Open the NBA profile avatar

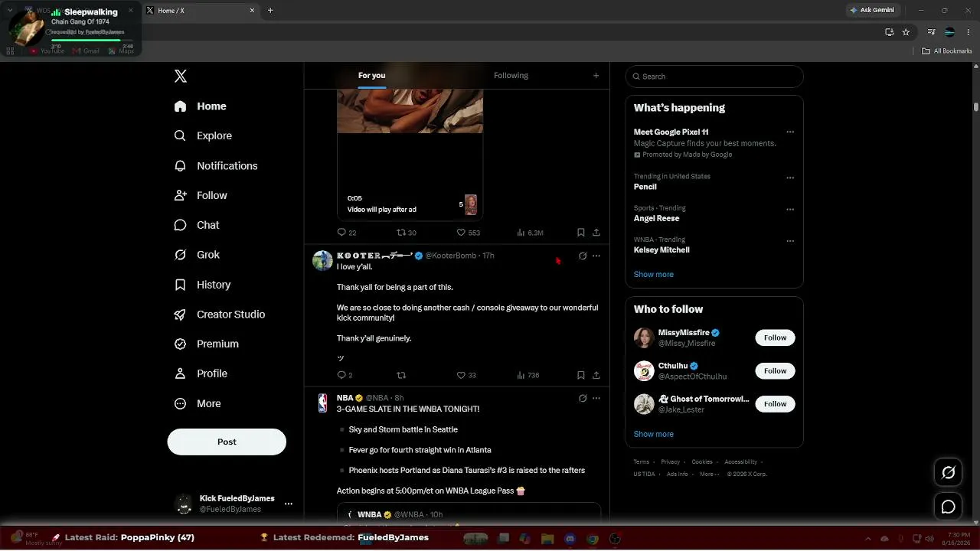click(322, 403)
